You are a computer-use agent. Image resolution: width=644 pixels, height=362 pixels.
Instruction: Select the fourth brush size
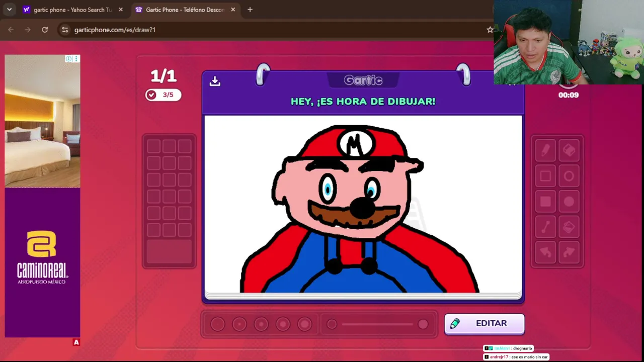click(283, 324)
